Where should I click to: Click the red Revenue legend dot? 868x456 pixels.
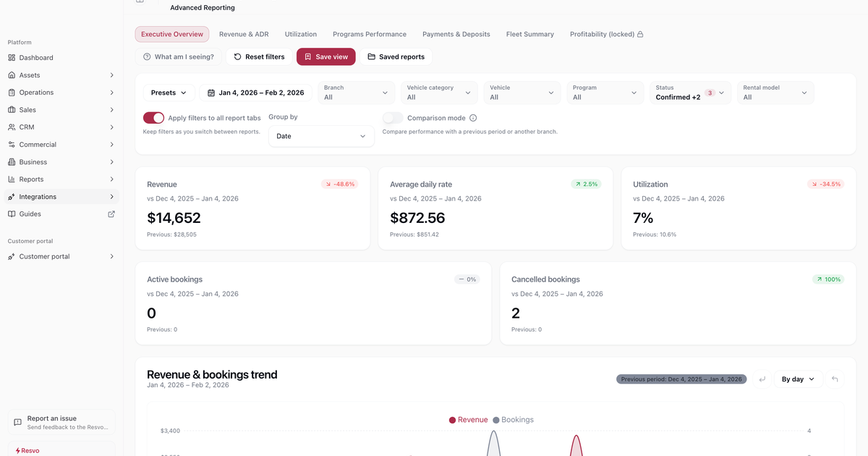coord(453,419)
